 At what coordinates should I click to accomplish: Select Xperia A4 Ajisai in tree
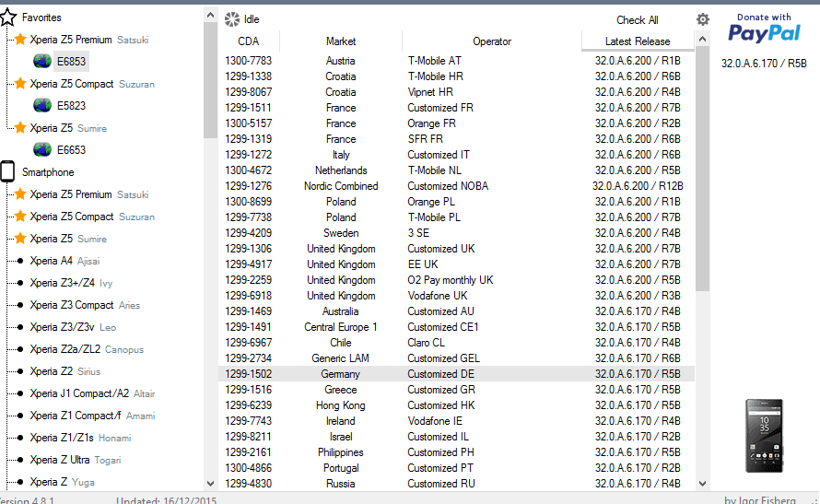64,261
